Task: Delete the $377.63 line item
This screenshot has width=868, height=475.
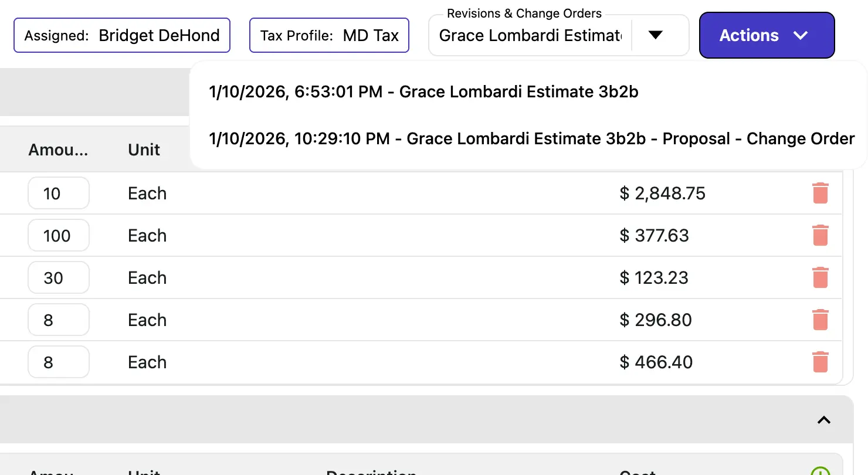Action: pyautogui.click(x=820, y=235)
